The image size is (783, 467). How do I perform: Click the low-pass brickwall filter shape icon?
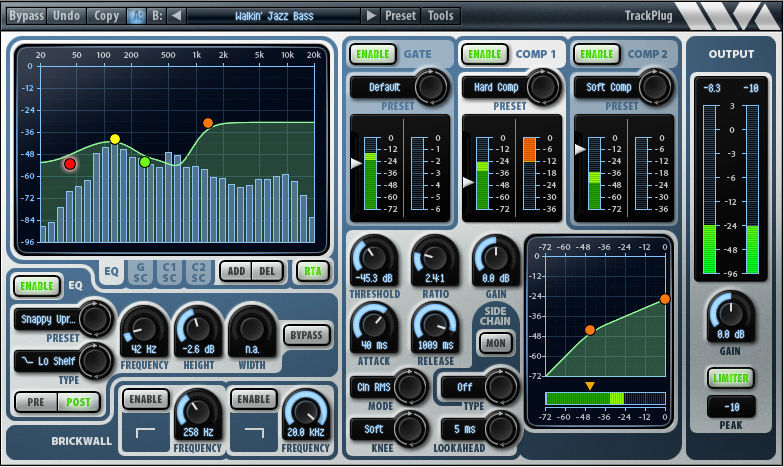coord(254,433)
